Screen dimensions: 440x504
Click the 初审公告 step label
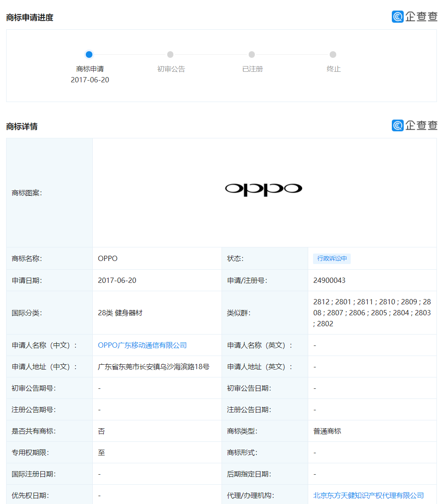171,69
